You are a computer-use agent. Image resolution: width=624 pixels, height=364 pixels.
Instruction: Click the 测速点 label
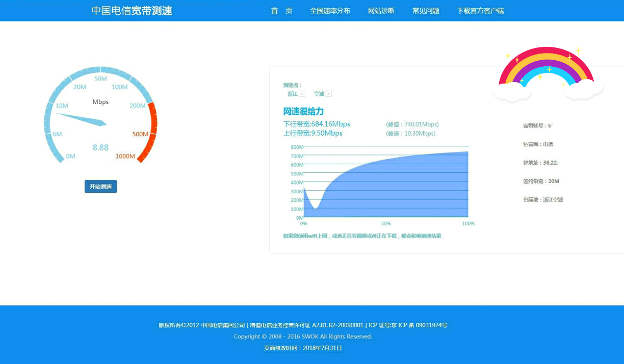(293, 85)
